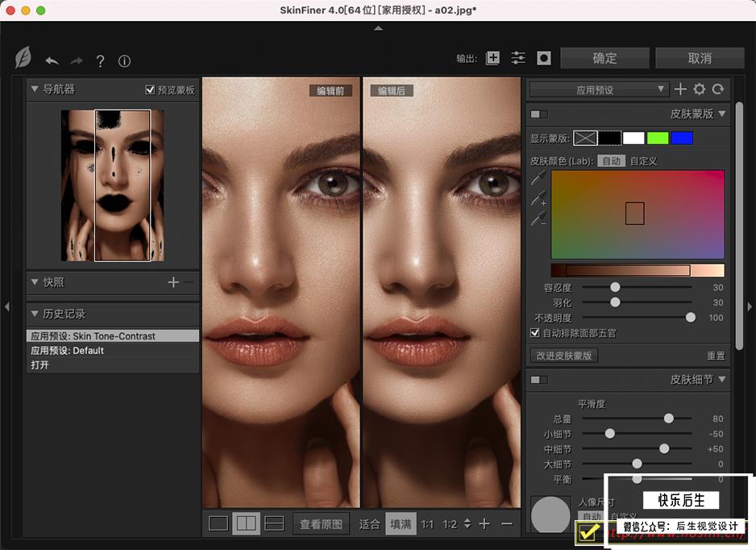The width and height of the screenshot is (756, 550).
Task: Open the 应用预设 dropdown
Action: coord(598,90)
